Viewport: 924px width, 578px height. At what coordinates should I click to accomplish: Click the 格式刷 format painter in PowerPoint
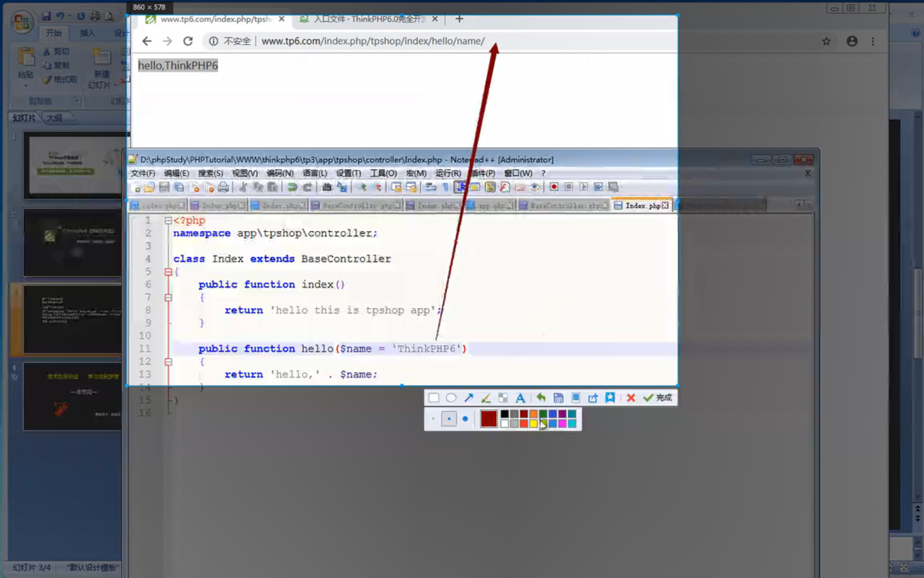(61, 79)
